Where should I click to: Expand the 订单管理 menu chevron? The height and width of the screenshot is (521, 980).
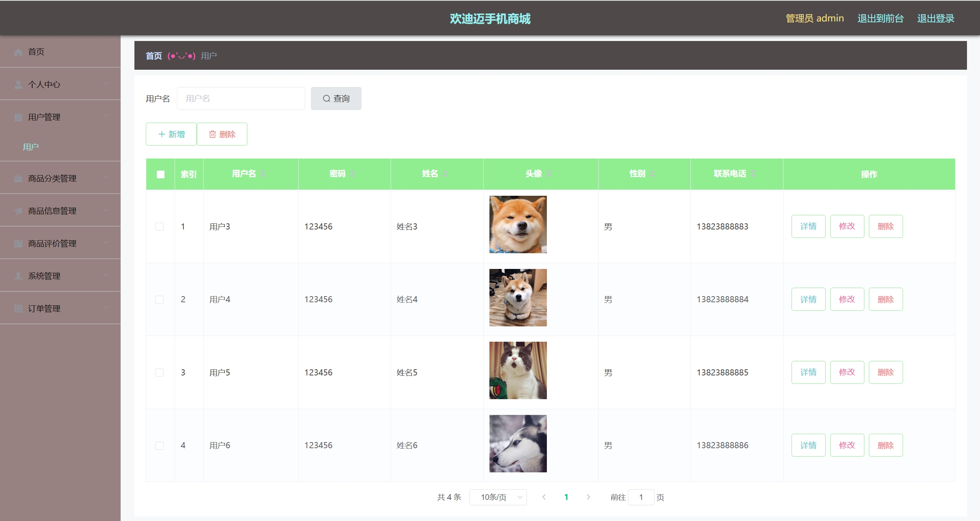106,308
